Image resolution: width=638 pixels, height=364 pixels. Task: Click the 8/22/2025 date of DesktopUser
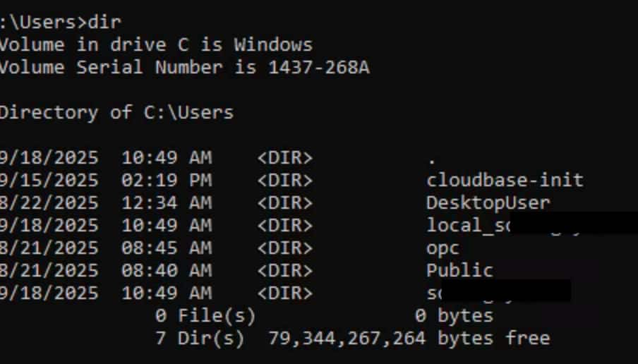pos(49,202)
